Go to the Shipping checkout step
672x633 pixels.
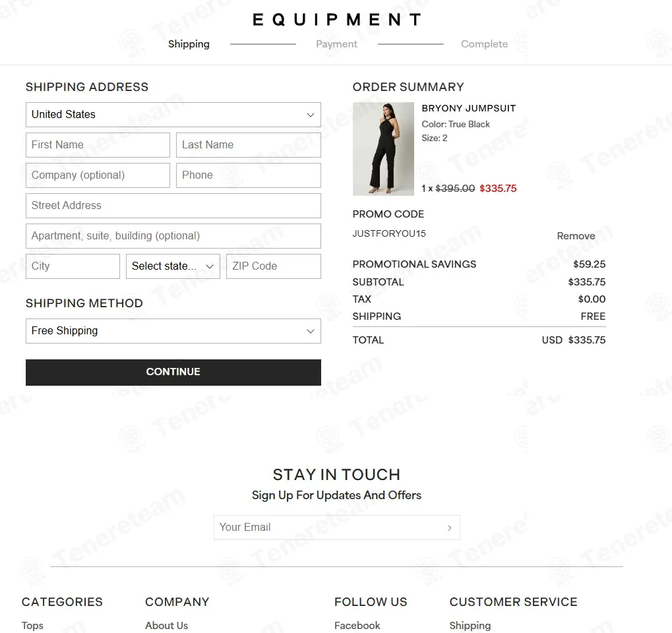[x=189, y=44]
